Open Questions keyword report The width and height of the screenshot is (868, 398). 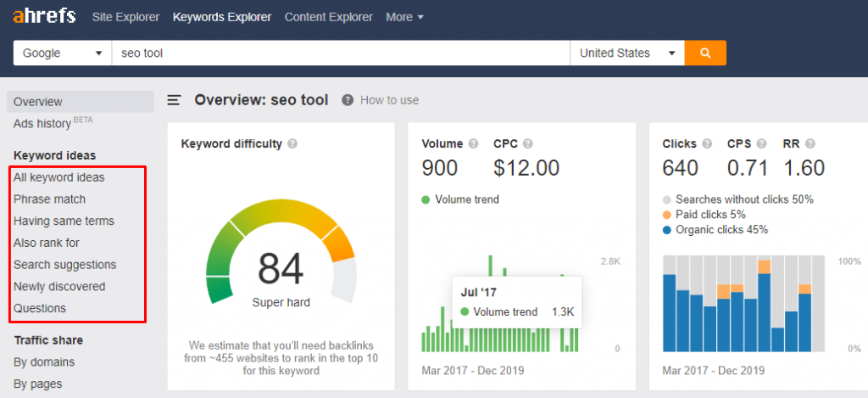40,308
